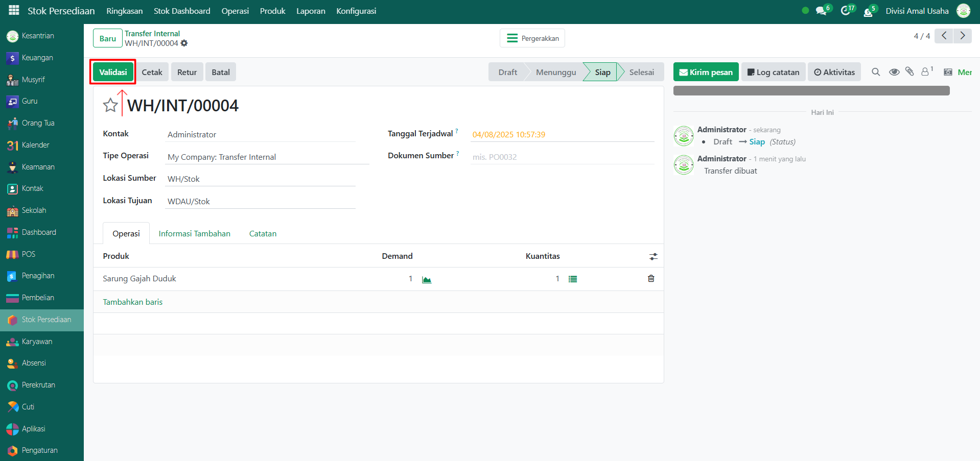Switch to the Informasi Tambahan tab
This screenshot has width=980, height=461.
pyautogui.click(x=194, y=234)
